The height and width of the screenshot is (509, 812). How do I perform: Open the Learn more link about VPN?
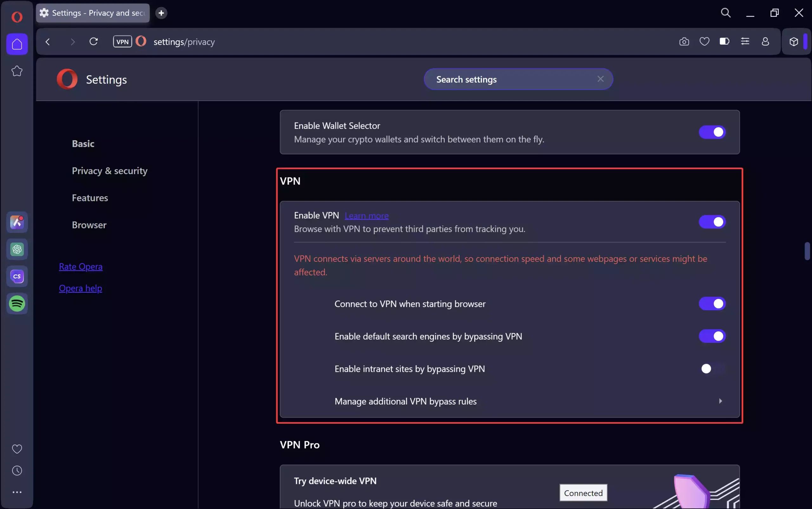(366, 216)
